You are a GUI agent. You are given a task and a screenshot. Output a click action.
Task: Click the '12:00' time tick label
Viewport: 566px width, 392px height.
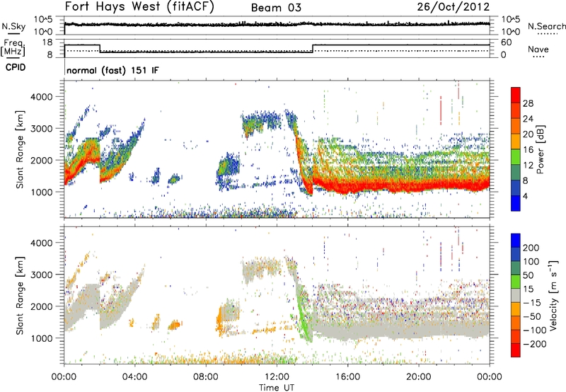277,377
